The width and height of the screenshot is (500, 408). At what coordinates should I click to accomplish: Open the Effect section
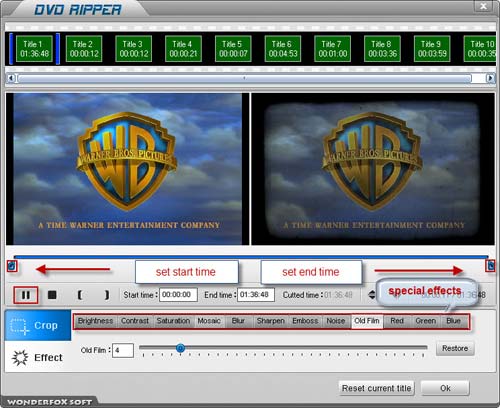pos(38,357)
